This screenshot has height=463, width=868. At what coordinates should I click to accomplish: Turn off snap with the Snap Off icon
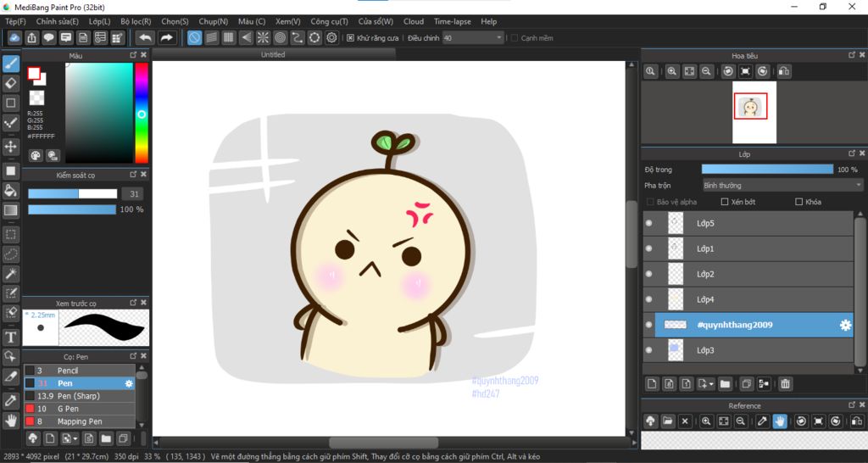pyautogui.click(x=194, y=37)
